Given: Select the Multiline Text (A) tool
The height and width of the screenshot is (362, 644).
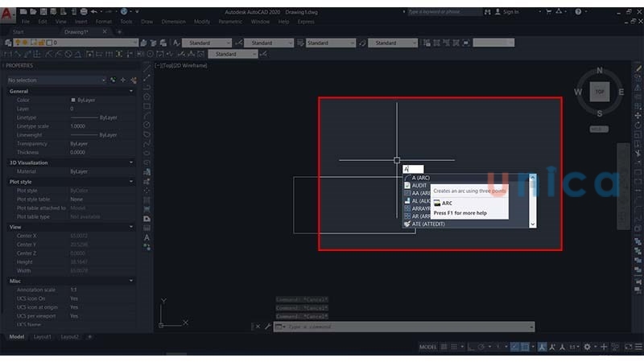Looking at the screenshot, I should tap(147, 237).
